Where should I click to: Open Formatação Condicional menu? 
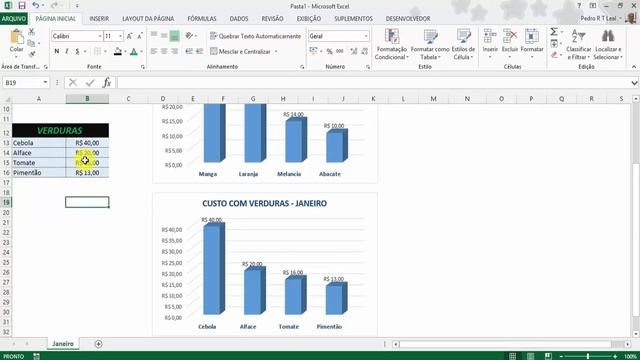point(391,44)
